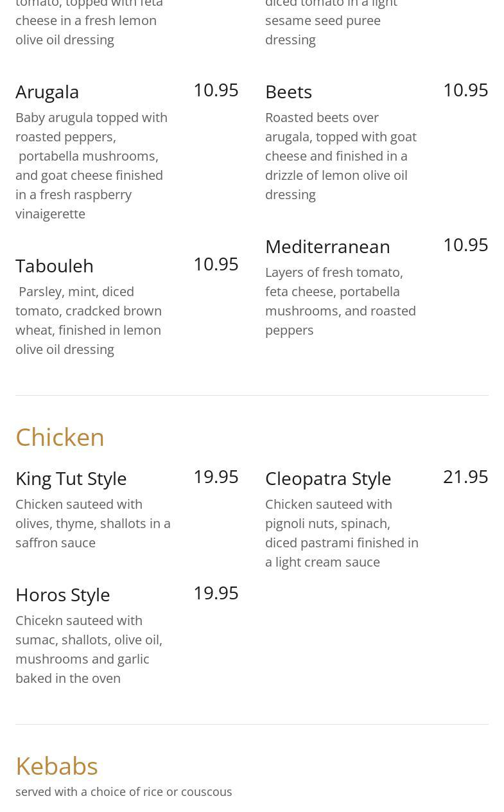Click the 21.95 Cleopatra Style price
Image resolution: width=504 pixels, height=812 pixels.
pos(465,477)
